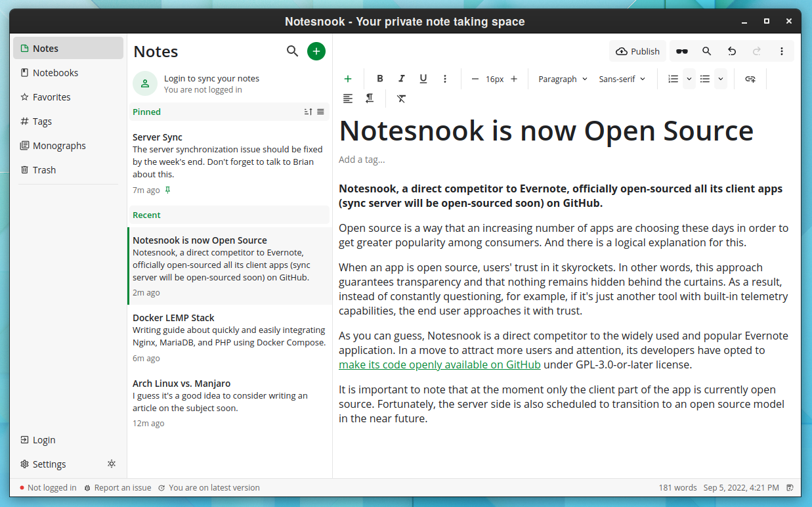Image resolution: width=812 pixels, height=507 pixels.
Task: Publish this note
Action: click(x=638, y=51)
